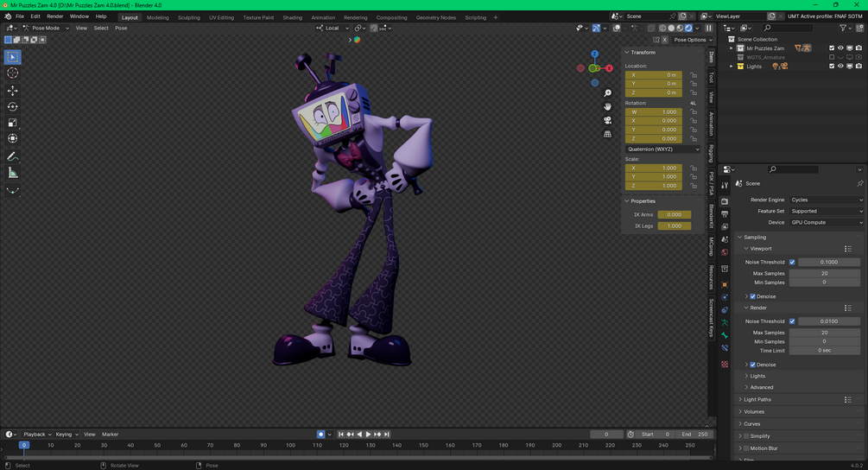Select the Move tool in left toolbar
Image resolution: width=868 pixels, height=470 pixels.
pos(13,90)
